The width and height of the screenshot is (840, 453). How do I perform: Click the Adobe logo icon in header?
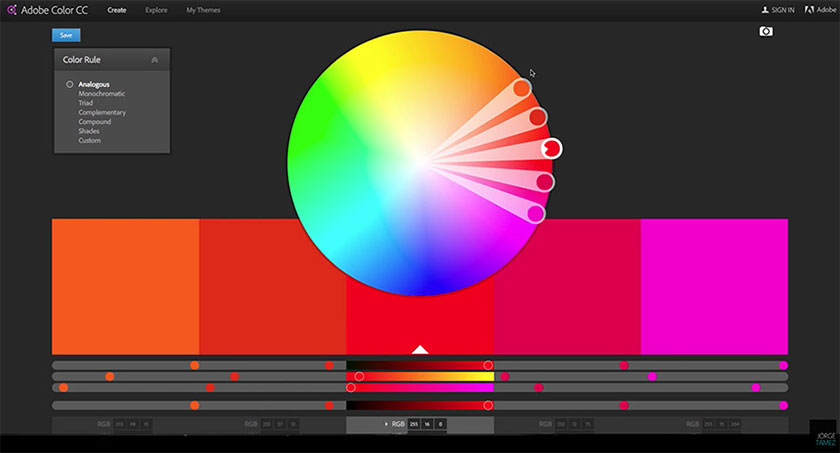(807, 10)
